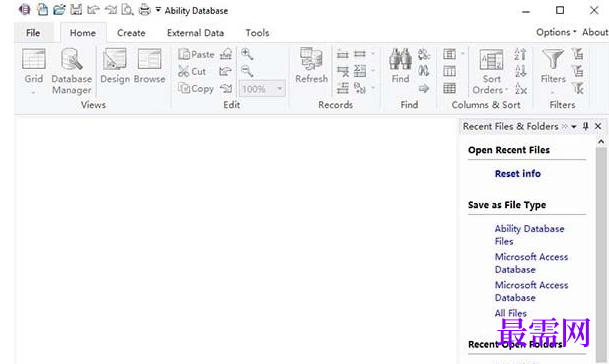This screenshot has height=364, width=609.
Task: Open the About menu item
Action: (x=595, y=32)
